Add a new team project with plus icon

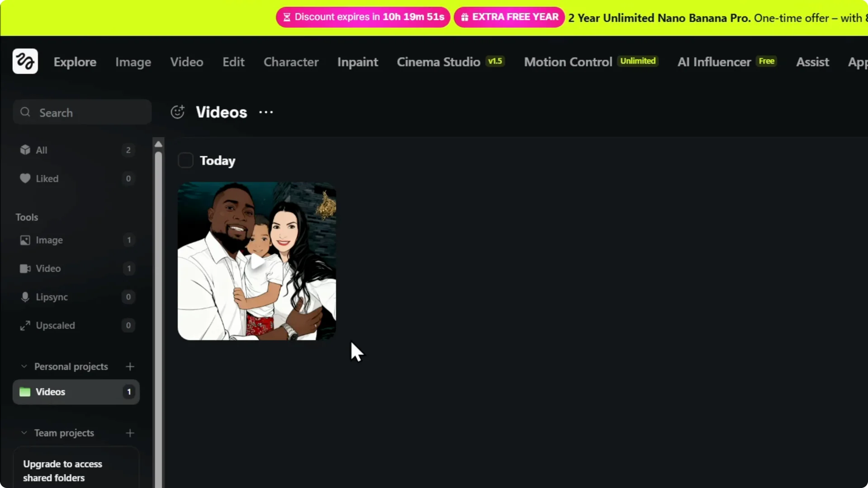click(130, 433)
